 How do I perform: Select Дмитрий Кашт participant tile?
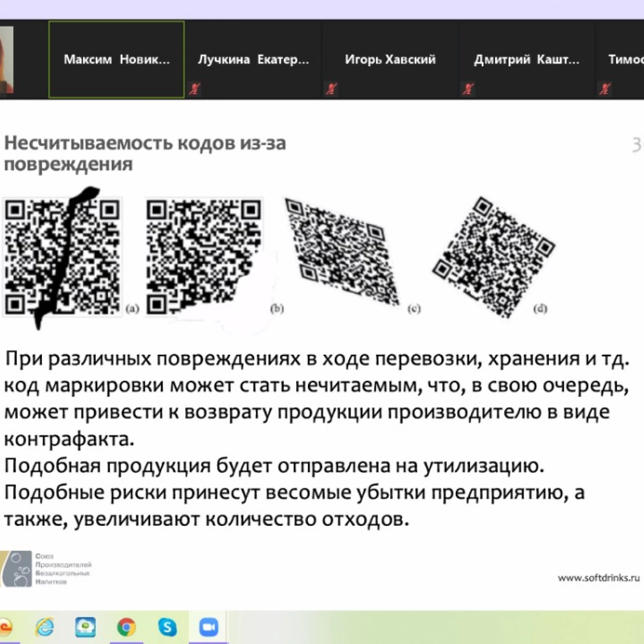(x=527, y=59)
